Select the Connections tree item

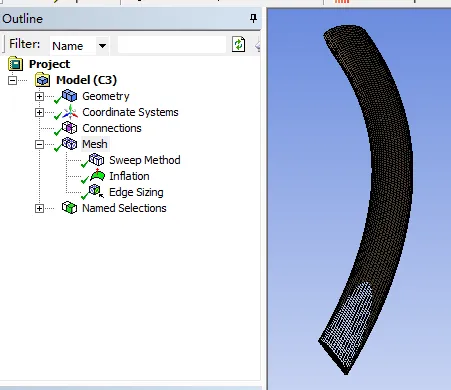point(112,128)
